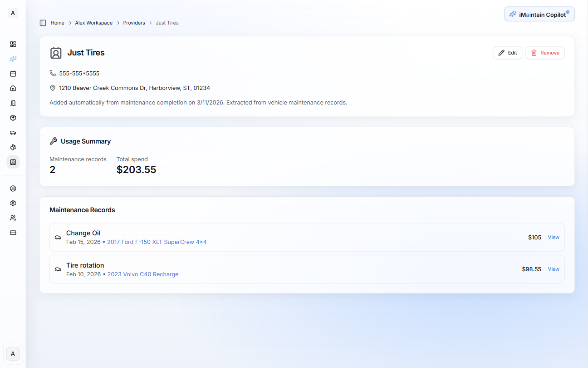Navigate to Providers breadcrumb
The width and height of the screenshot is (588, 368).
pos(134,23)
